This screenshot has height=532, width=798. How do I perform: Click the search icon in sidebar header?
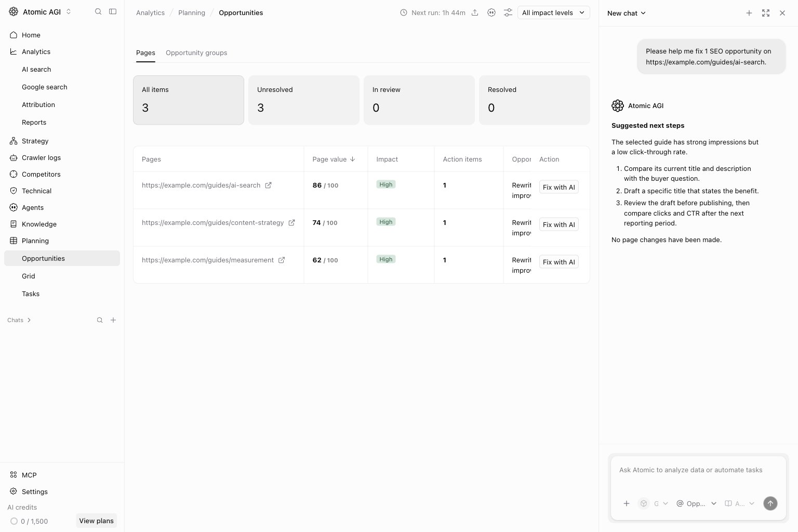click(x=98, y=11)
